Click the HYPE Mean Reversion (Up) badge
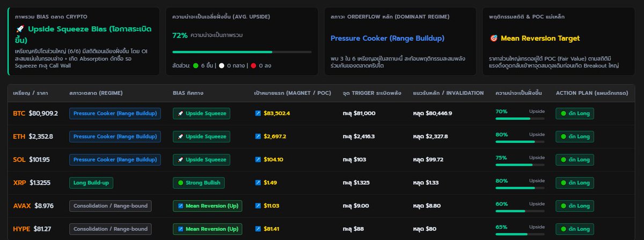This screenshot has width=644, height=240. [x=208, y=229]
